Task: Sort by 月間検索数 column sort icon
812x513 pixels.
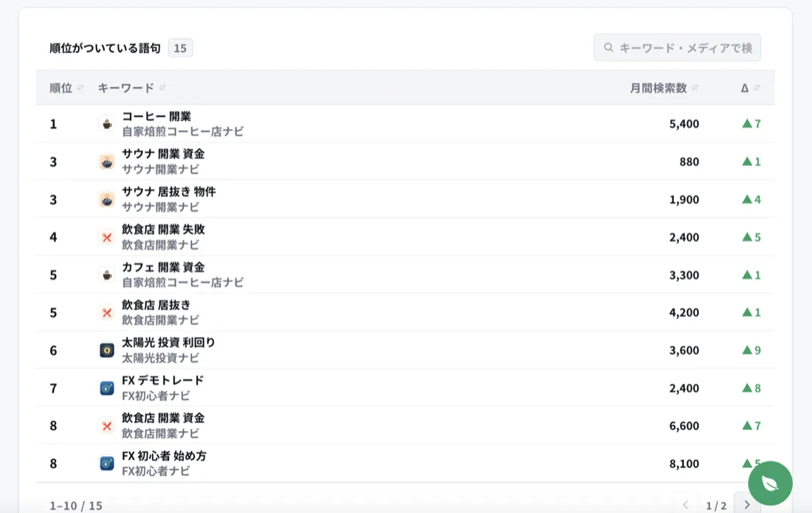Action: (x=695, y=88)
